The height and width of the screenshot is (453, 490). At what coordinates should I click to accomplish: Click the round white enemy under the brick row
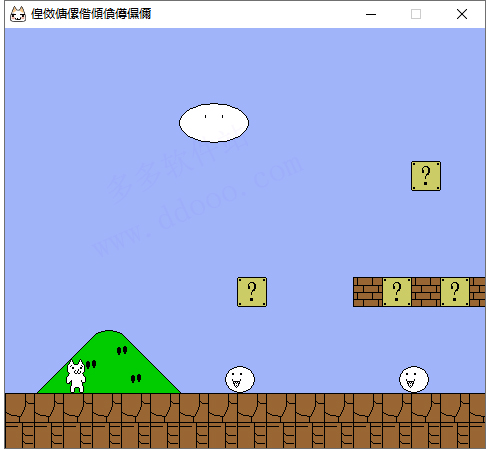point(414,379)
